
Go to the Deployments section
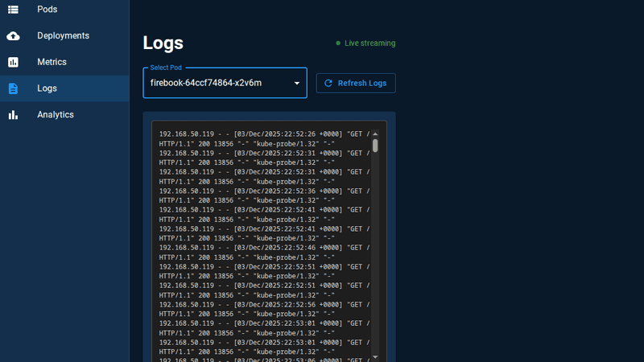(x=63, y=36)
